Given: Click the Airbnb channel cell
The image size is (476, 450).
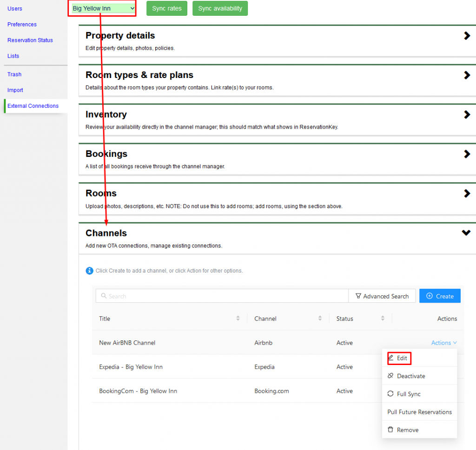Looking at the screenshot, I should point(263,343).
